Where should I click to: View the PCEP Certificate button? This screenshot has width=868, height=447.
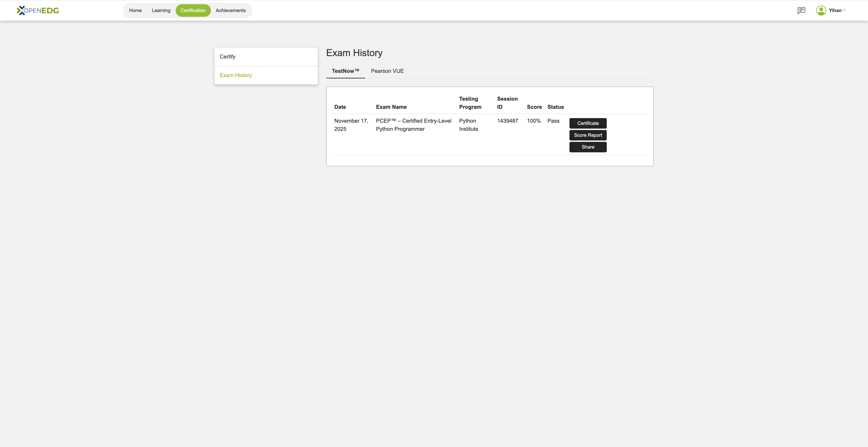(x=588, y=123)
